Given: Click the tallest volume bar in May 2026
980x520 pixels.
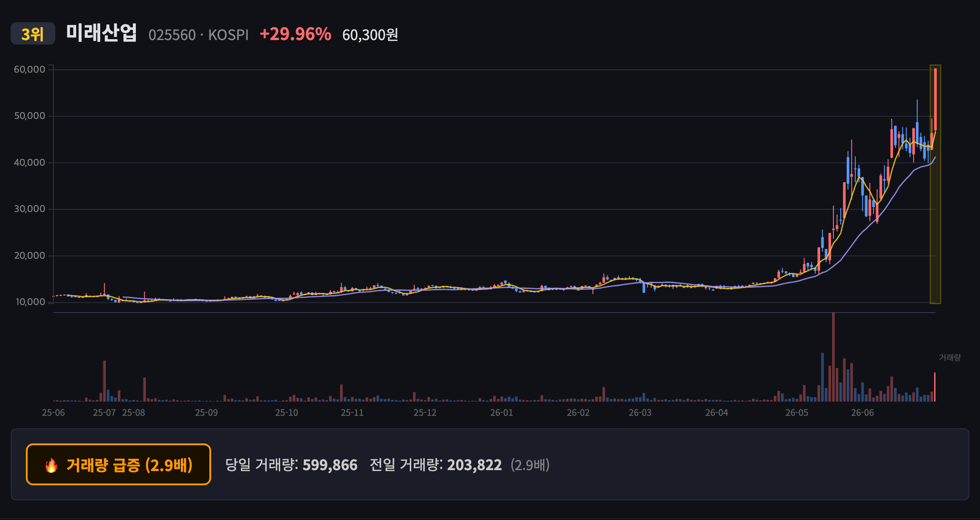Looking at the screenshot, I should pos(833,357).
